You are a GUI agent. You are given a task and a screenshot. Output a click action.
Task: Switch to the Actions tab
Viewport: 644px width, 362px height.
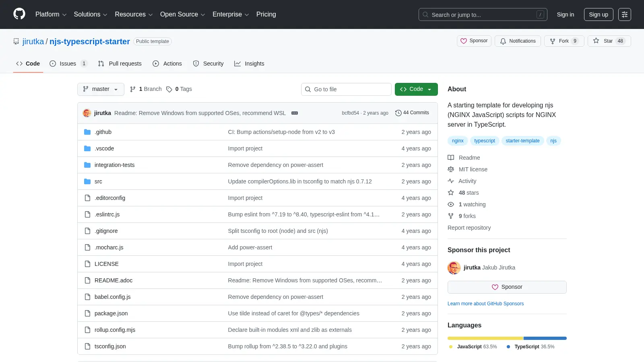[167, 64]
